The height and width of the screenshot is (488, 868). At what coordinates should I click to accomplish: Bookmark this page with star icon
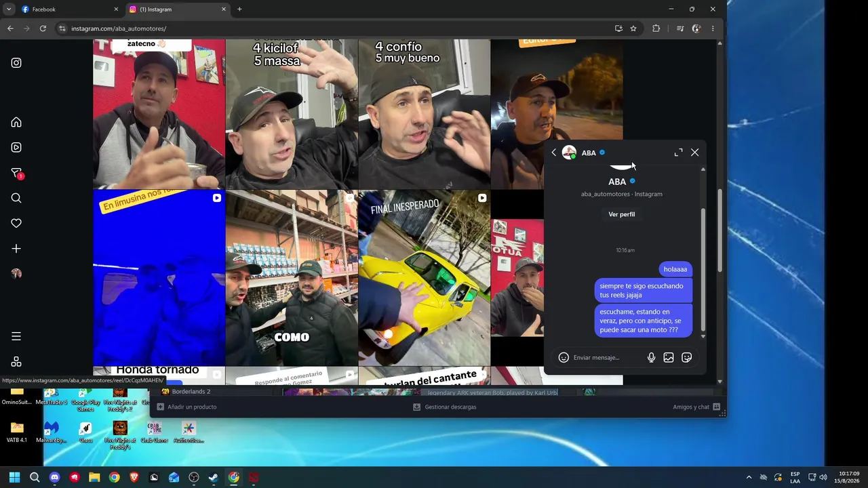point(633,28)
